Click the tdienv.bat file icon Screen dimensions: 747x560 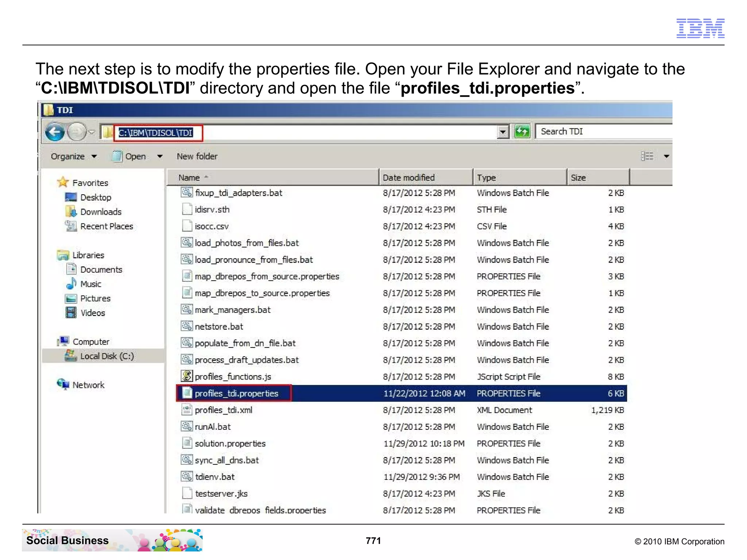click(187, 476)
